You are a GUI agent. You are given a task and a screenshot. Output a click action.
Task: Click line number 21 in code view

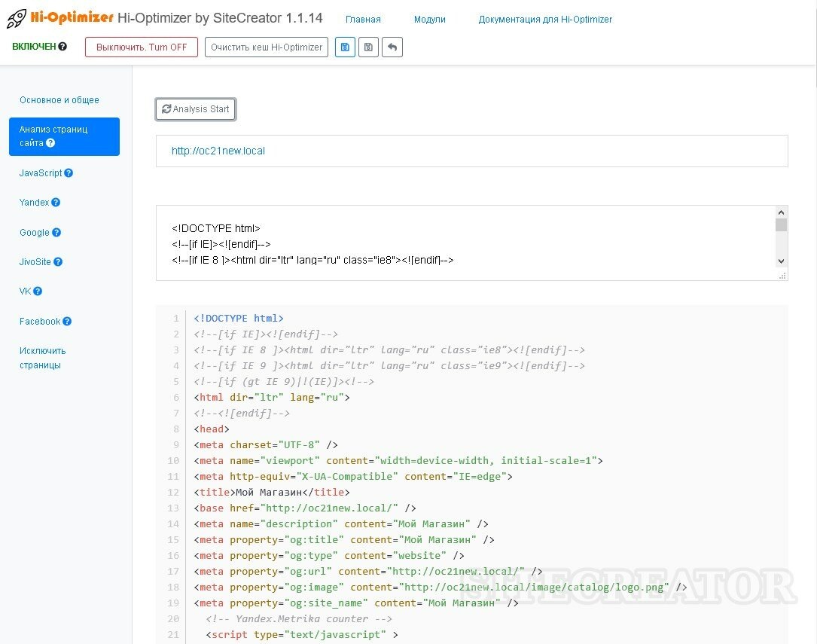(173, 635)
